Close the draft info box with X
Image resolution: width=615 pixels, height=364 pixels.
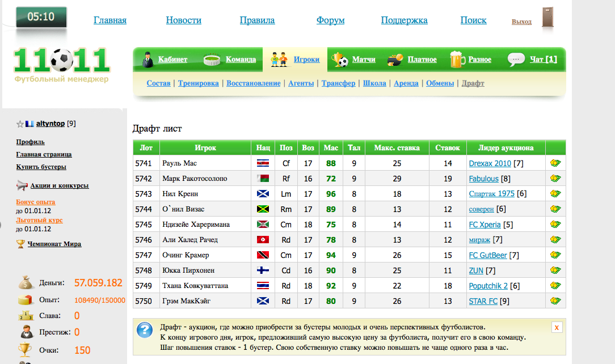coord(557,328)
